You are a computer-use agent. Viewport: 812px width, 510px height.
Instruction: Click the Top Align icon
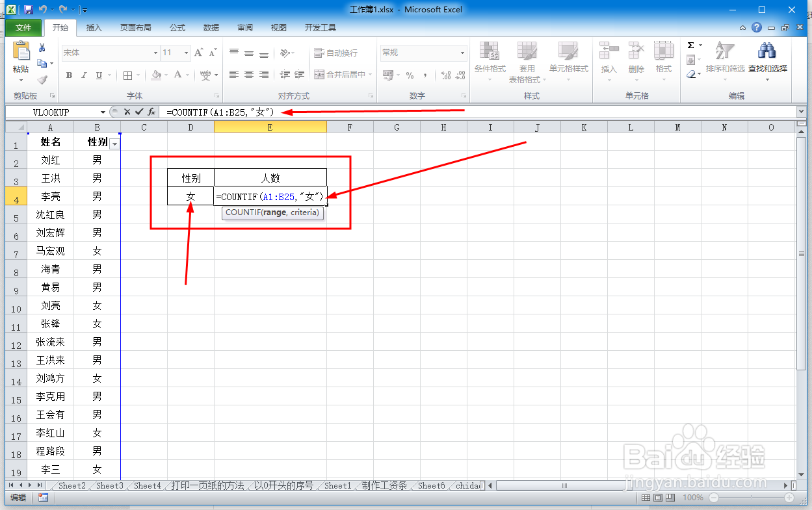click(234, 53)
